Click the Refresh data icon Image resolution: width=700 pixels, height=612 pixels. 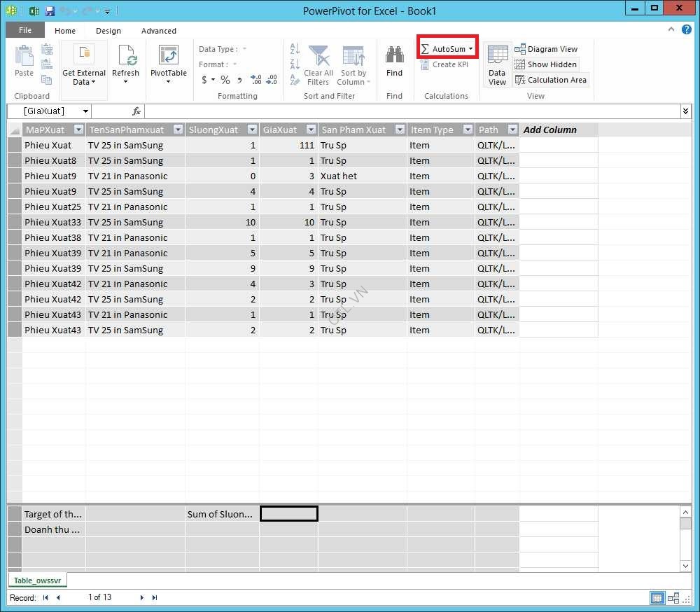point(125,57)
